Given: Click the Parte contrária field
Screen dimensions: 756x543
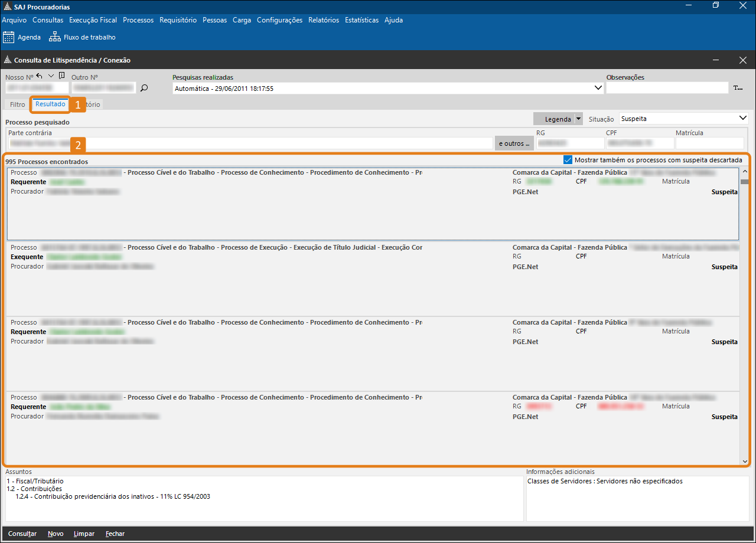Looking at the screenshot, I should pyautogui.click(x=250, y=143).
